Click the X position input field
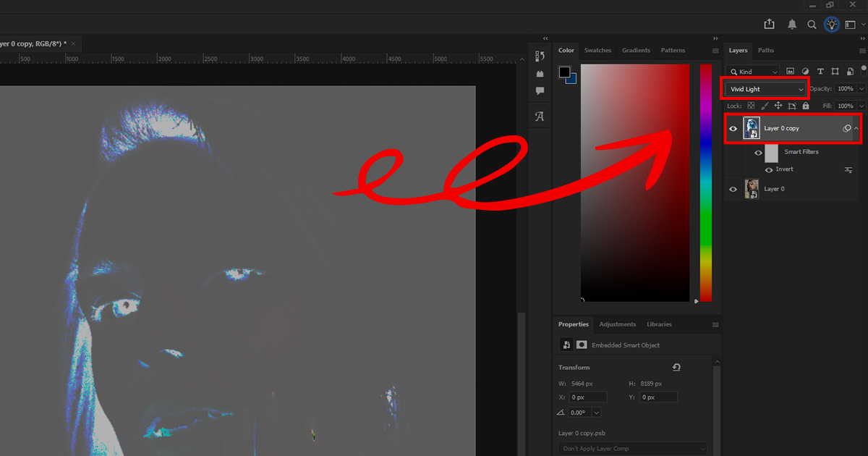The image size is (868, 456). (x=588, y=397)
